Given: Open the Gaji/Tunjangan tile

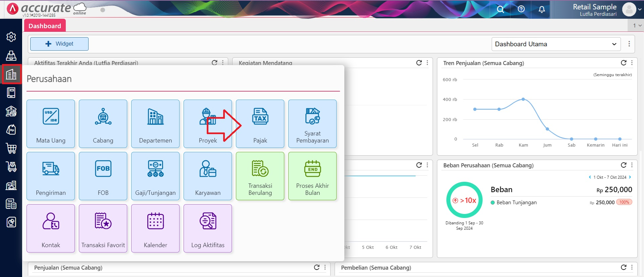Looking at the screenshot, I should point(155,176).
